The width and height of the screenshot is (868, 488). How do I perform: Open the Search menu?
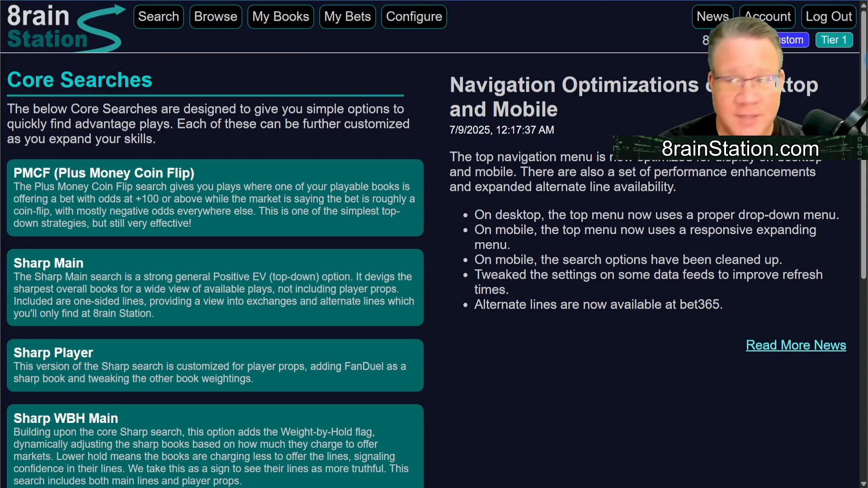coord(158,17)
